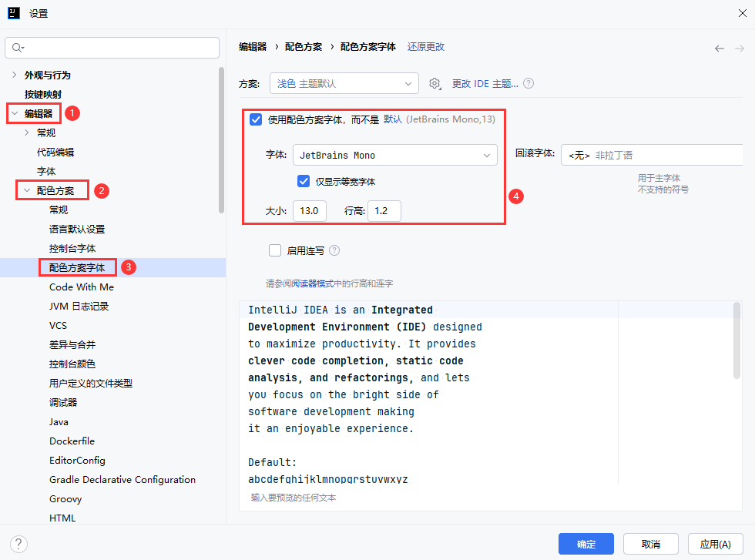Click 编辑器 in the breadcrumb
The height and width of the screenshot is (560, 755).
tap(253, 47)
